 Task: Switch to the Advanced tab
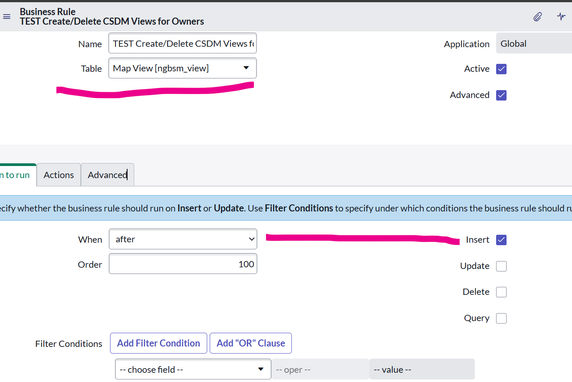[108, 175]
